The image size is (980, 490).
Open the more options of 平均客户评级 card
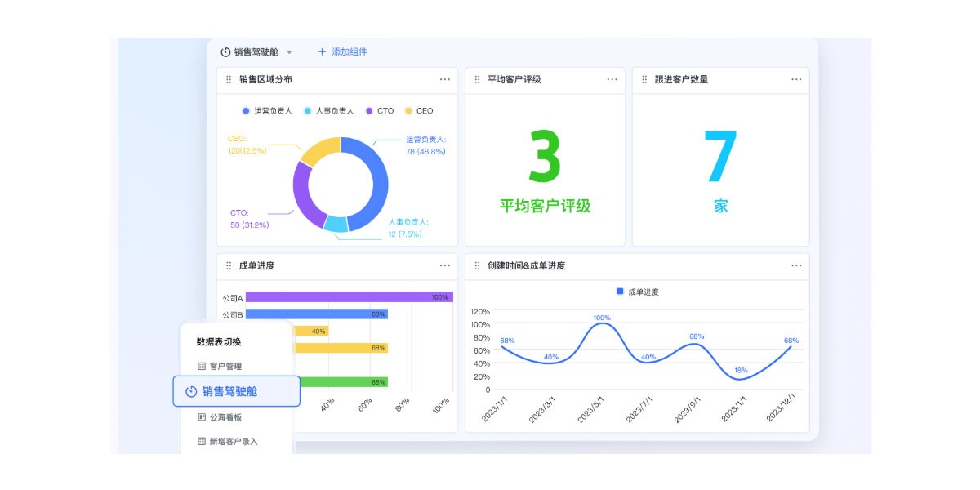pyautogui.click(x=612, y=79)
